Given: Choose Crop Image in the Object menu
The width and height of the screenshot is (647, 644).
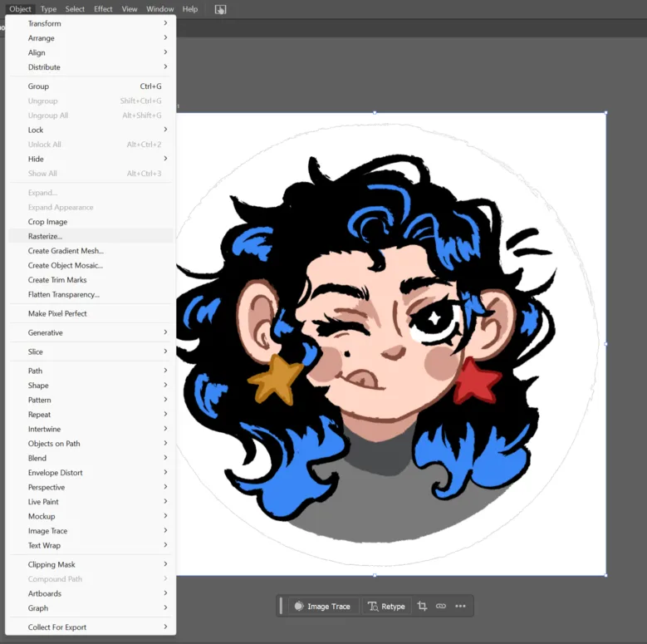Looking at the screenshot, I should click(x=91, y=222).
